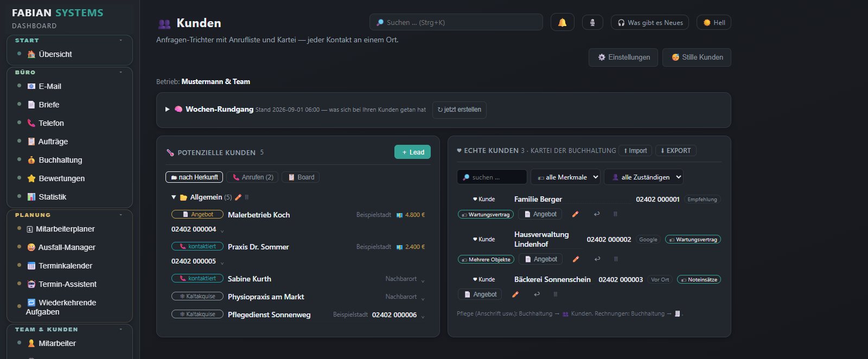Viewport: 868px width, 359px height.
Task: Click the return arrow for Familie Berger
Action: click(597, 214)
